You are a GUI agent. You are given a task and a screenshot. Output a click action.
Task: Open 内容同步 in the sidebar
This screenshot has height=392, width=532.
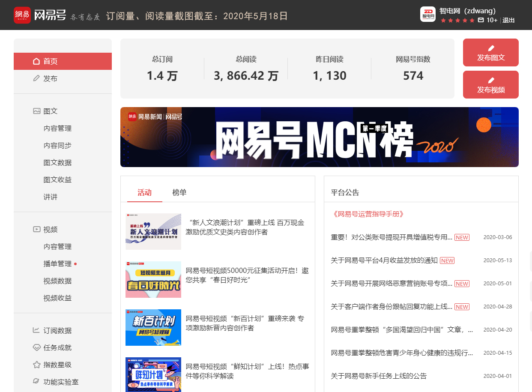(x=57, y=145)
